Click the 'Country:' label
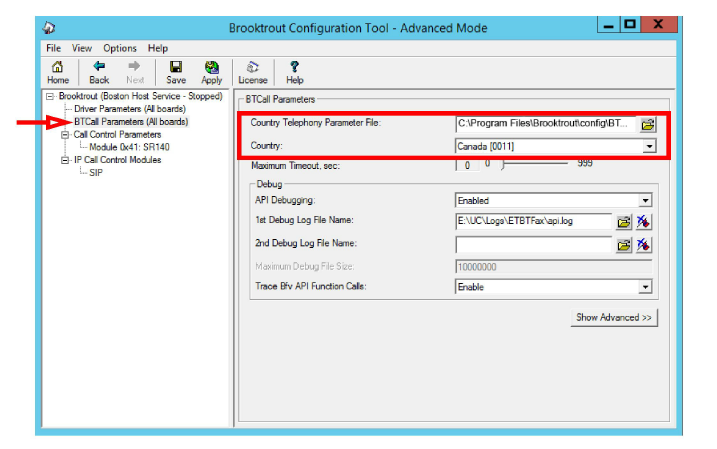 [267, 146]
